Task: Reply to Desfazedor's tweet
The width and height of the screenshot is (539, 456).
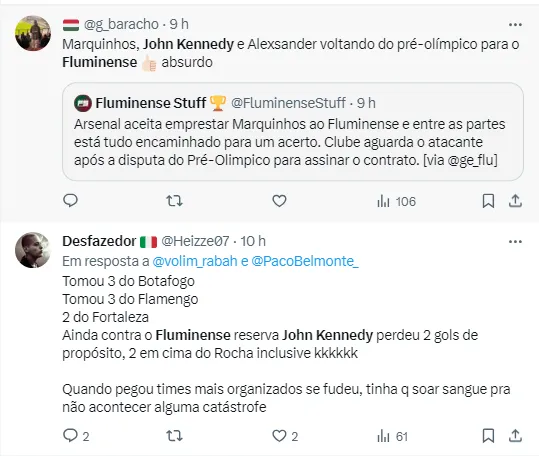Action: pyautogui.click(x=76, y=436)
